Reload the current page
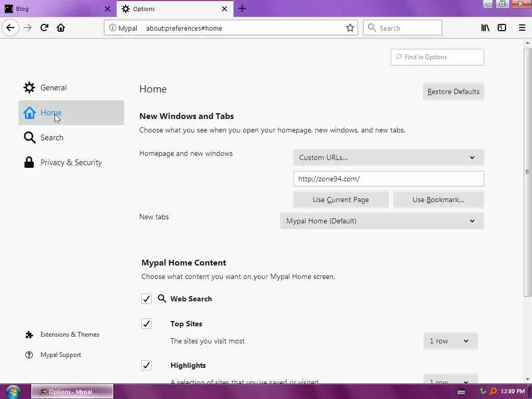This screenshot has width=532, height=399. (44, 28)
